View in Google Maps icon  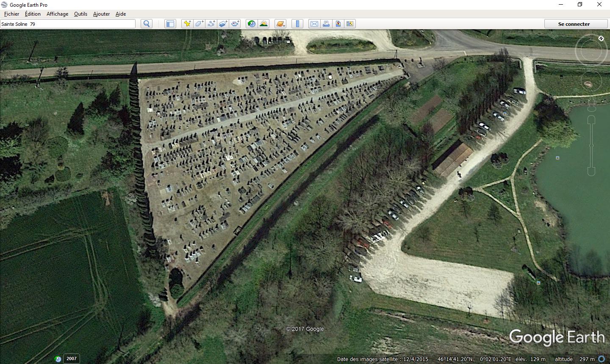pos(350,24)
